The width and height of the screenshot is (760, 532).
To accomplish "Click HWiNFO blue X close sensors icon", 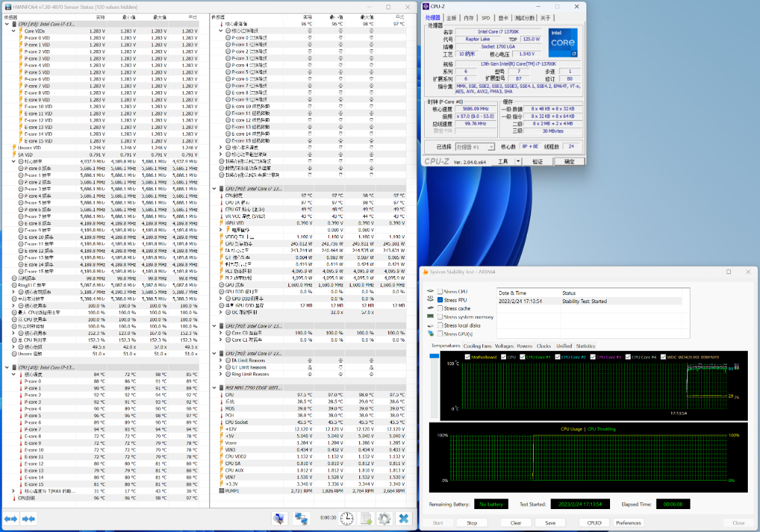I will point(403,518).
